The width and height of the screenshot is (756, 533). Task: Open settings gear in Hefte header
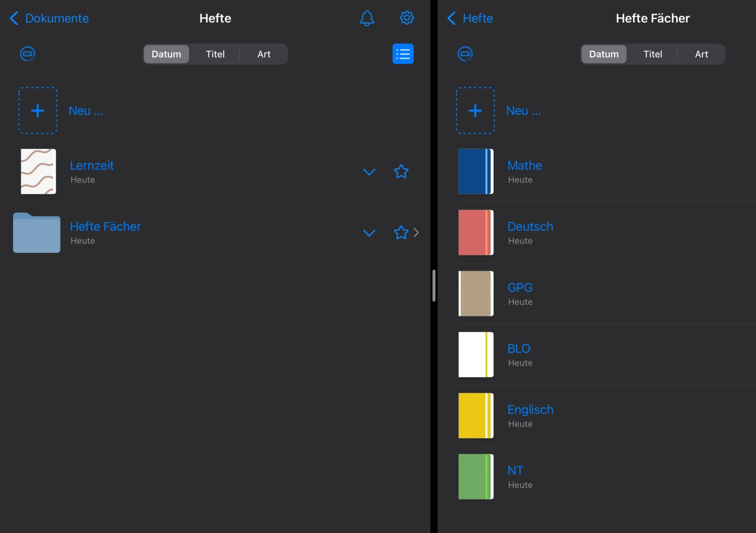pyautogui.click(x=406, y=18)
